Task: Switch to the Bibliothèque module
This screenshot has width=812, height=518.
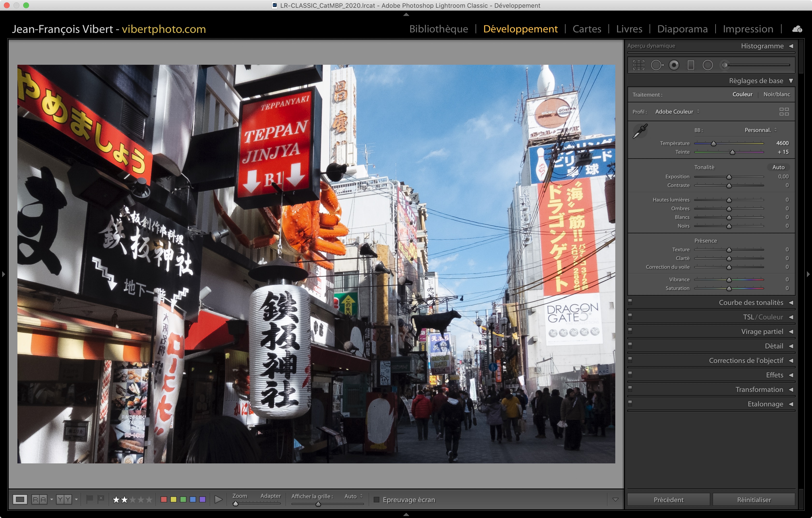Action: 438,29
